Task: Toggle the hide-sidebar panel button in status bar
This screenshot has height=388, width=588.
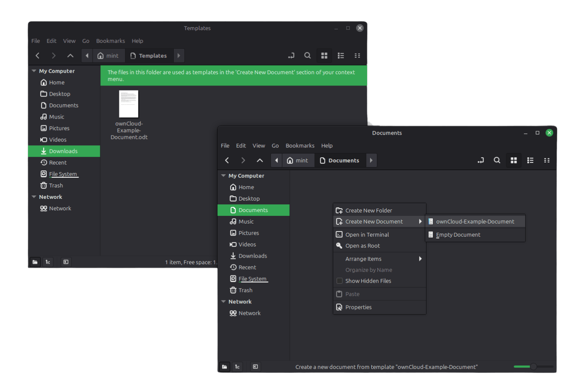Action: pos(255,366)
